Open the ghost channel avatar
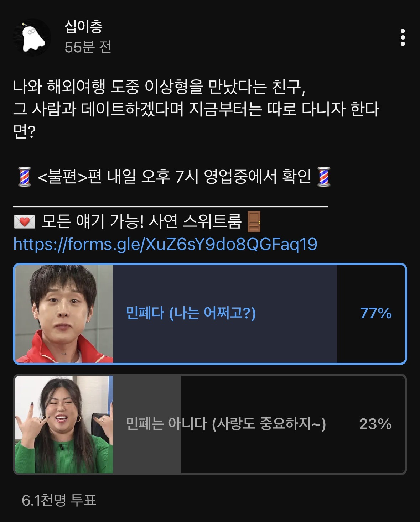Viewport: 420px width, 522px height. click(32, 37)
